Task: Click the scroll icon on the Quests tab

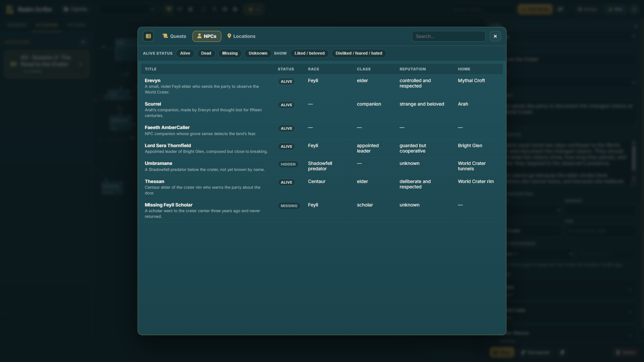Action: pyautogui.click(x=165, y=36)
